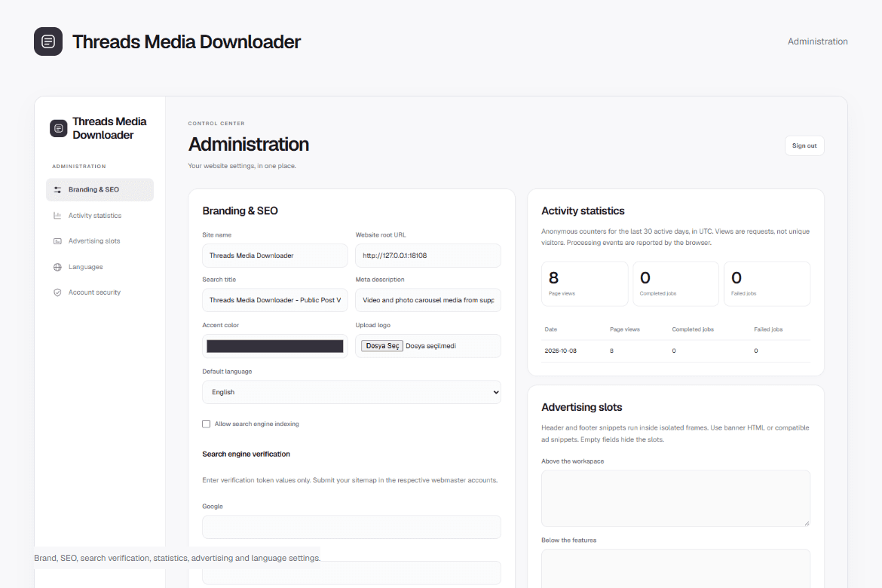Click the Account security shield icon
Image resolution: width=882 pixels, height=588 pixels.
(57, 292)
